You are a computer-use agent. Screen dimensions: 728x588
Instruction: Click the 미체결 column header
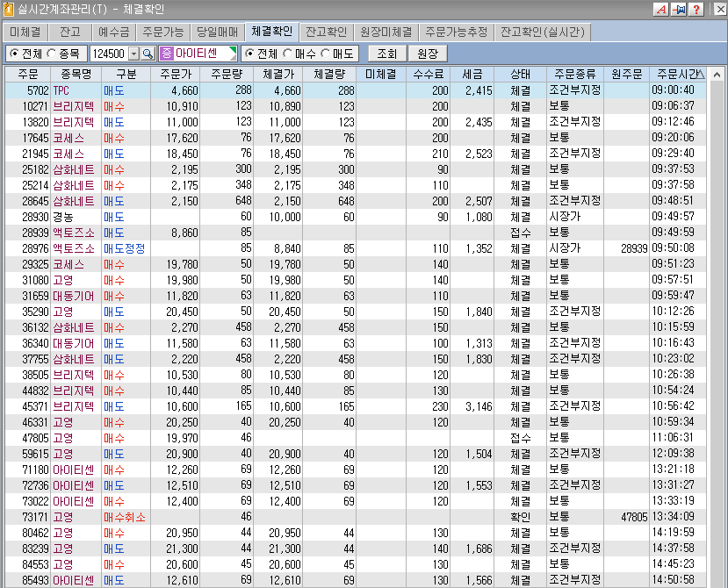(381, 75)
